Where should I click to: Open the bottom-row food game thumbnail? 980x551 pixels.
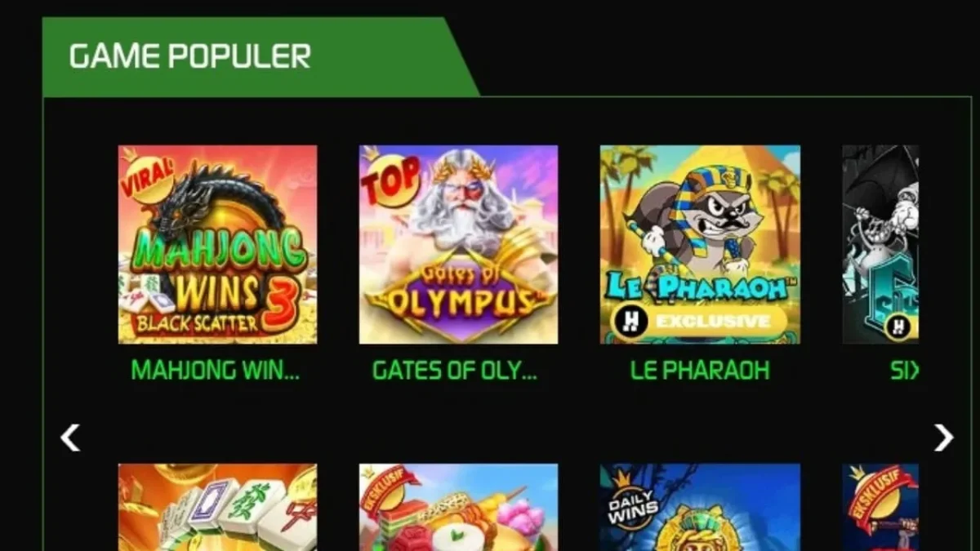click(x=458, y=507)
